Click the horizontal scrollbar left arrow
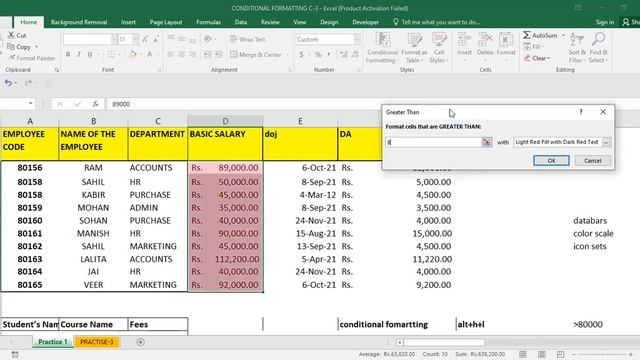The image size is (640, 360). (x=400, y=342)
